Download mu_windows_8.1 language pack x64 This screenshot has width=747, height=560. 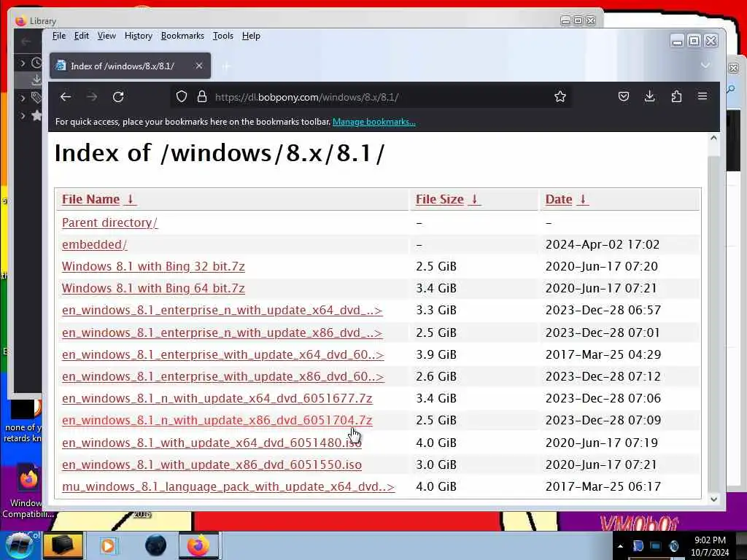point(228,486)
